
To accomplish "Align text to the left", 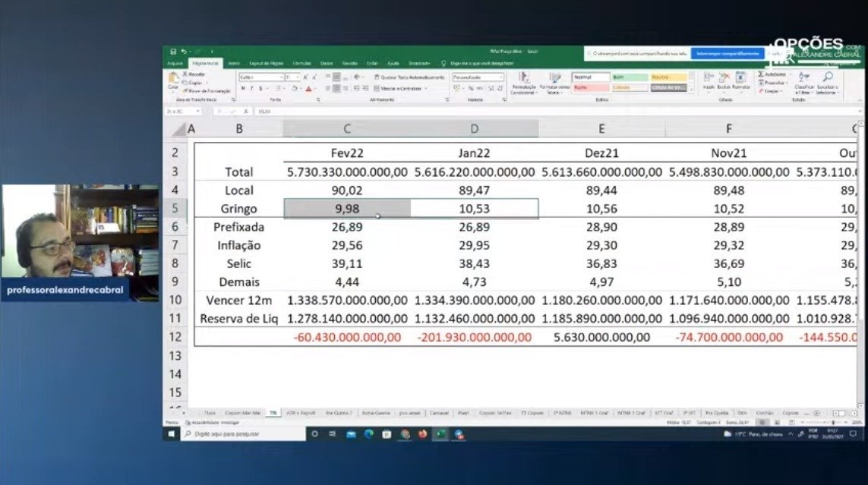I will [x=328, y=89].
